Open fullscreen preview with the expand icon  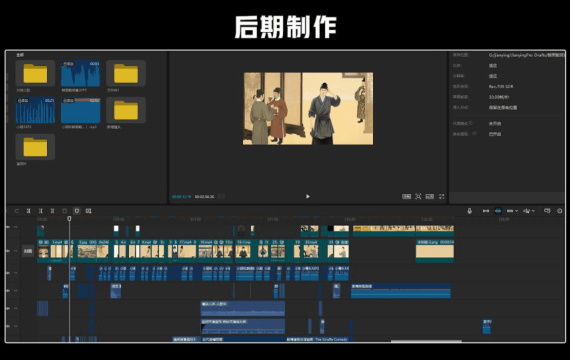tap(442, 196)
